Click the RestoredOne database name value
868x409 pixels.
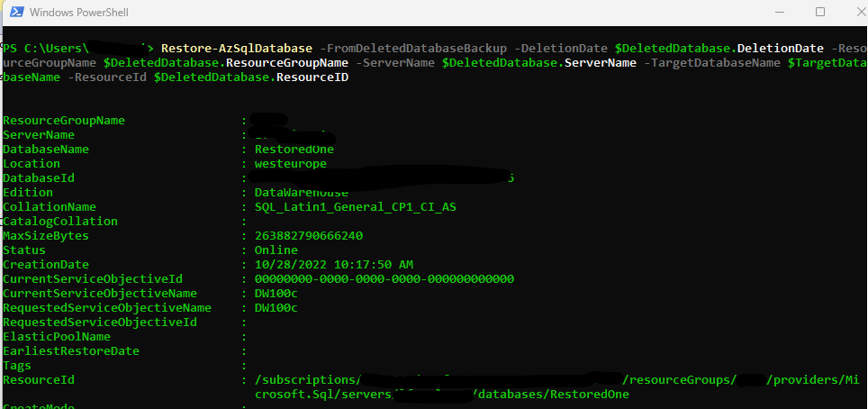point(294,149)
